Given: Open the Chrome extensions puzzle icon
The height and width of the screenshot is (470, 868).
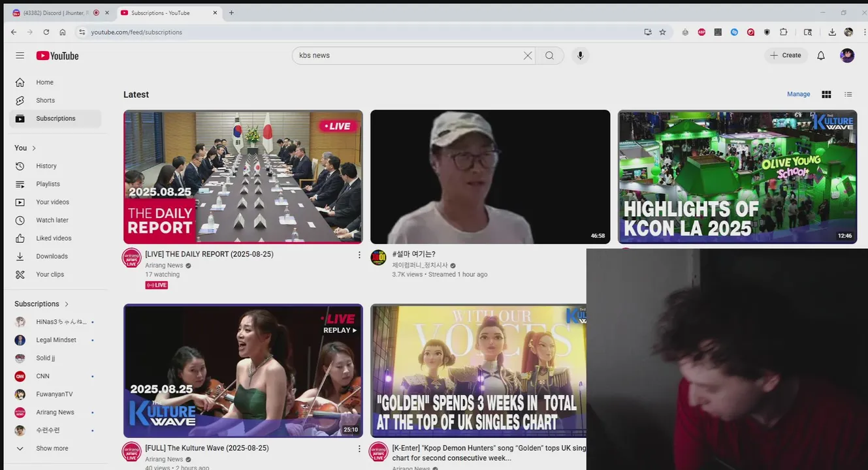Looking at the screenshot, I should click(x=784, y=32).
